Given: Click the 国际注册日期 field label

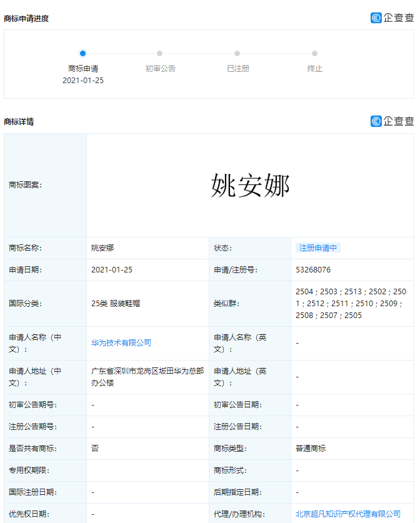Looking at the screenshot, I should coord(32,492).
